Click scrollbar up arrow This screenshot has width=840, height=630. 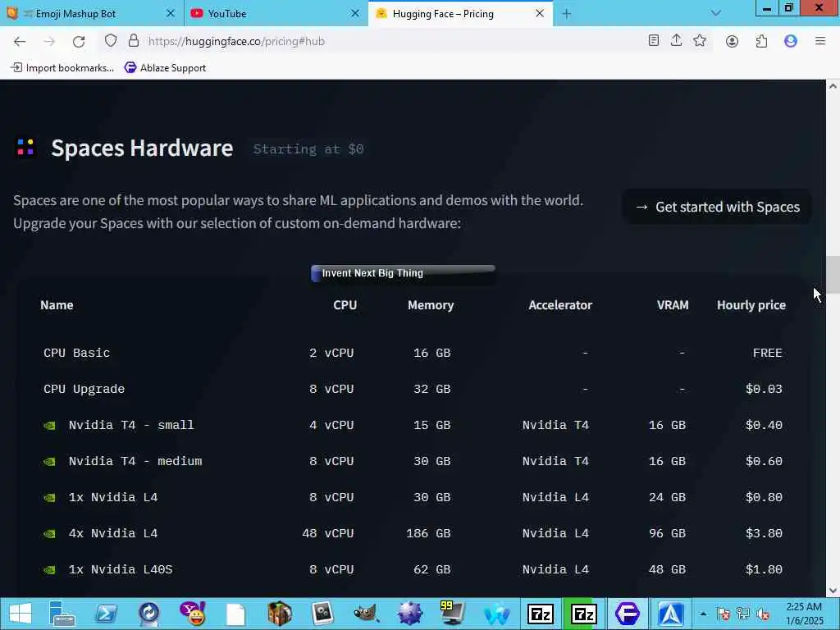pyautogui.click(x=833, y=85)
